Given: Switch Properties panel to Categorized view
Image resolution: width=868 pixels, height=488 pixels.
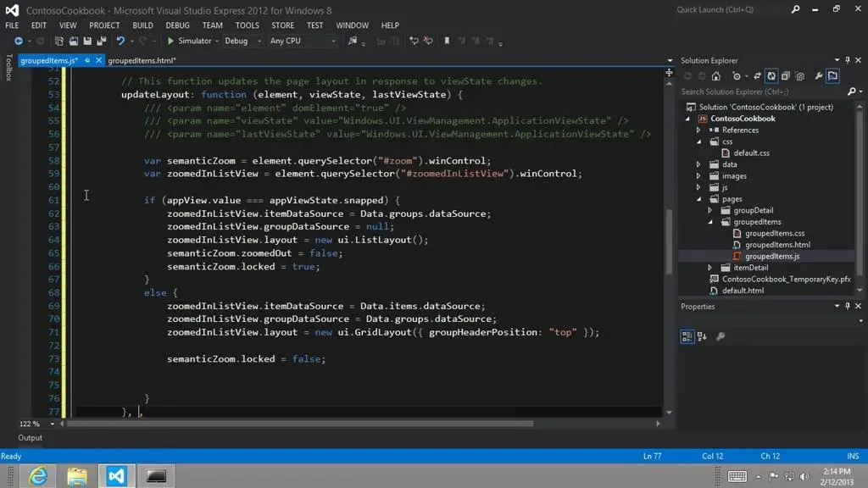Looking at the screenshot, I should point(687,336).
